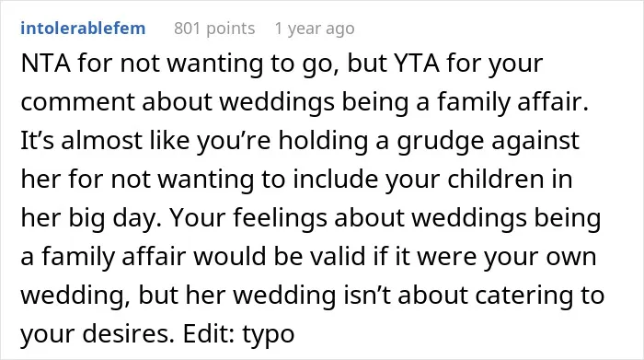Open the '1 year ago' timestamp permalink

pos(315,29)
